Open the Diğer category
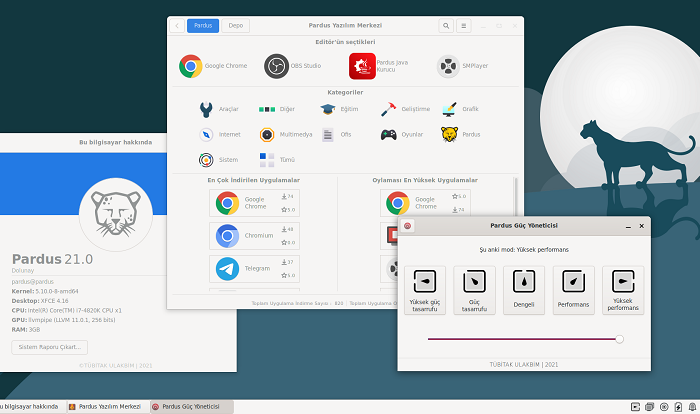Screen dimensions: 700x414 277,109
